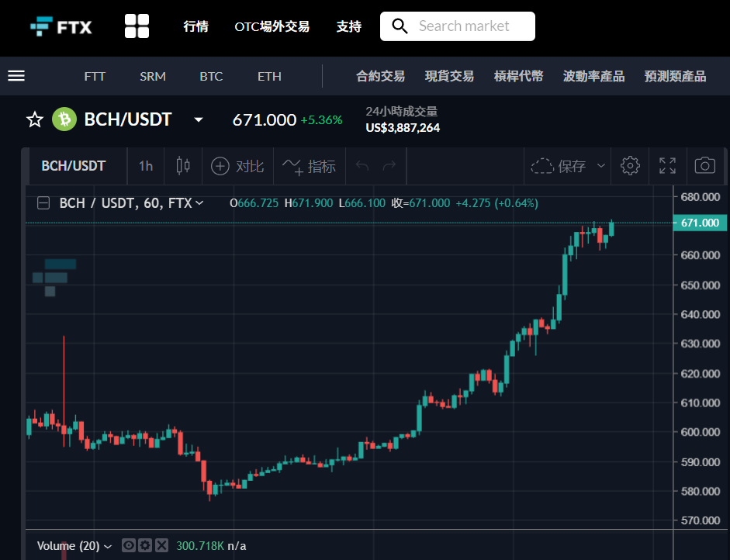Viewport: 730px width, 560px height.
Task: Open the candlestick chart style selector
Action: click(x=183, y=166)
